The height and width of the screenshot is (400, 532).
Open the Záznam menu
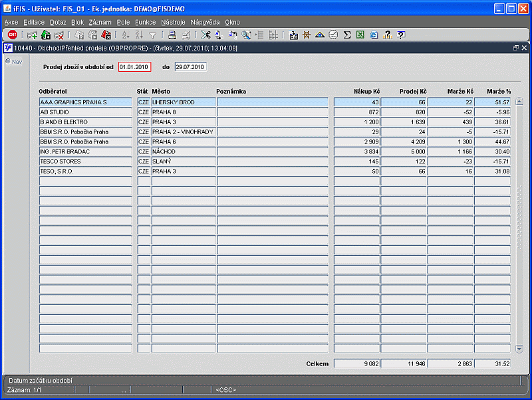point(100,22)
